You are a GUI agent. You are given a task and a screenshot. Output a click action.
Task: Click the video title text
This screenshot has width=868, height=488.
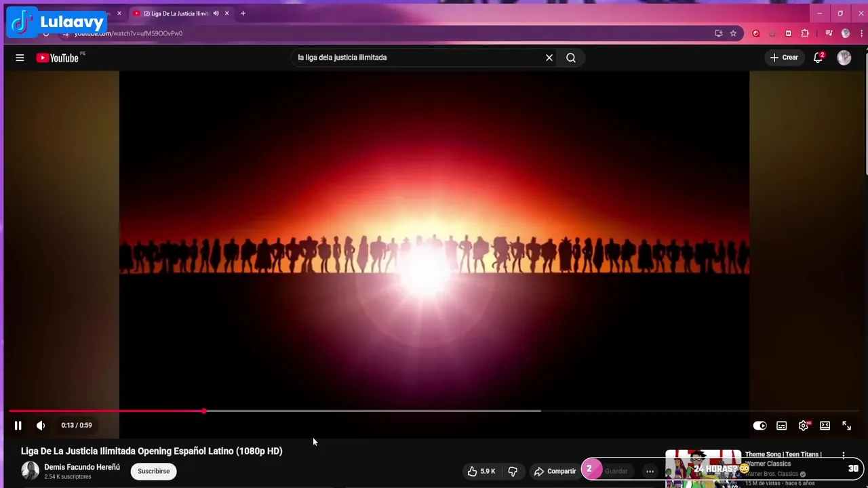click(x=152, y=451)
